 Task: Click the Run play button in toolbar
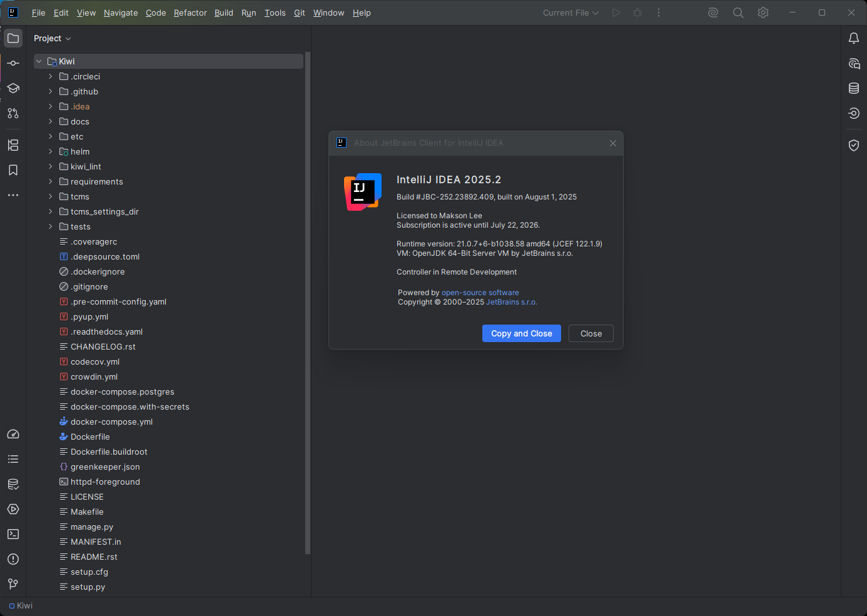616,13
